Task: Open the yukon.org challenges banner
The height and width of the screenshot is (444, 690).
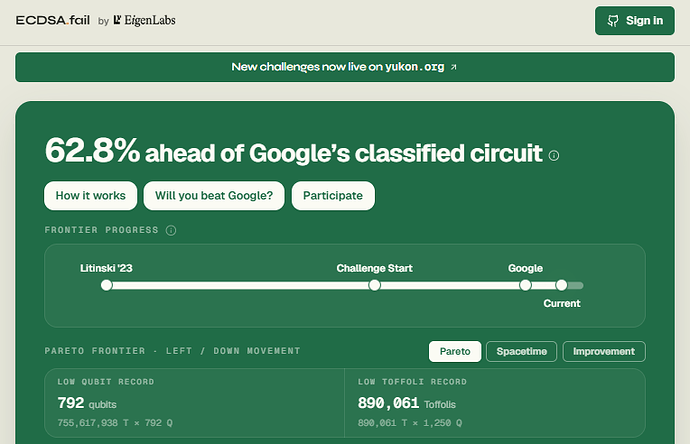Action: point(345,67)
